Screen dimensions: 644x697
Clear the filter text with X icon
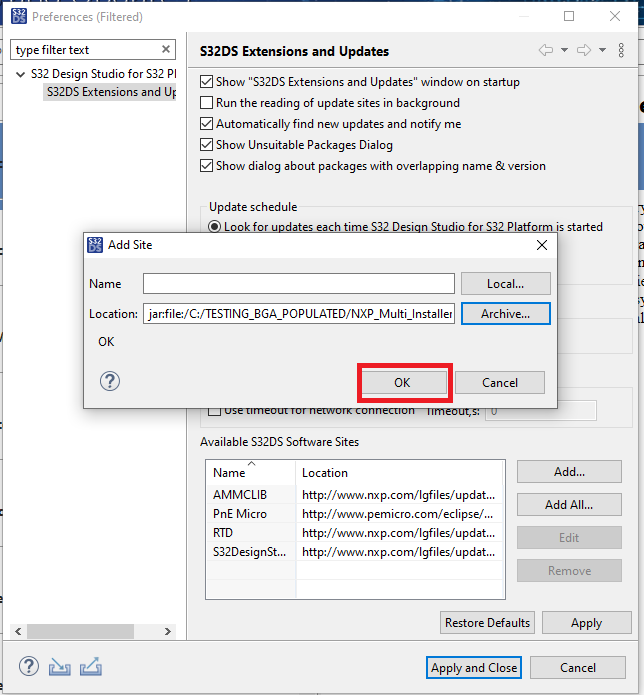coord(166,50)
